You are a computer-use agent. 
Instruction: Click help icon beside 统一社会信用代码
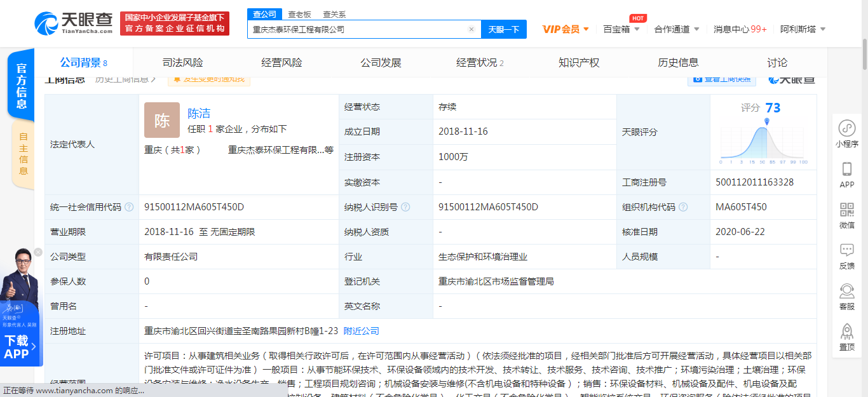(130, 207)
